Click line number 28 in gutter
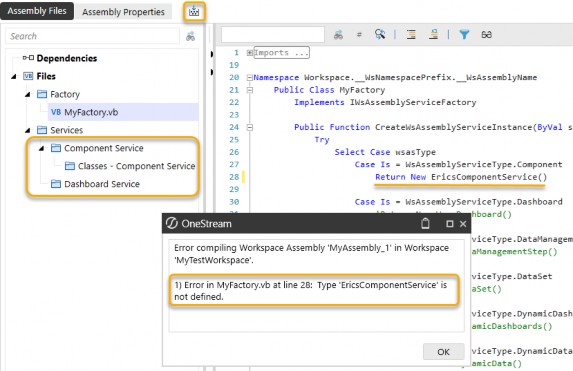Viewport: 573px width, 371px height. tap(234, 177)
